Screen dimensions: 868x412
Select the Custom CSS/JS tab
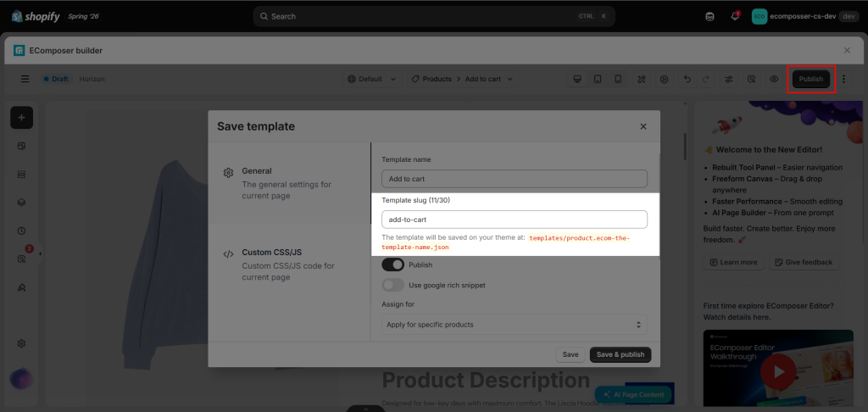[x=289, y=264]
